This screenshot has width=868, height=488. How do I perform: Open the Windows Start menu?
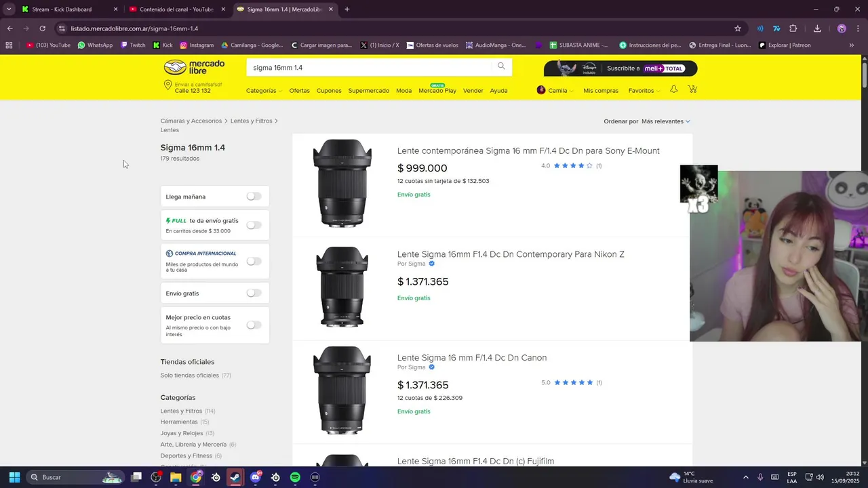tap(14, 477)
